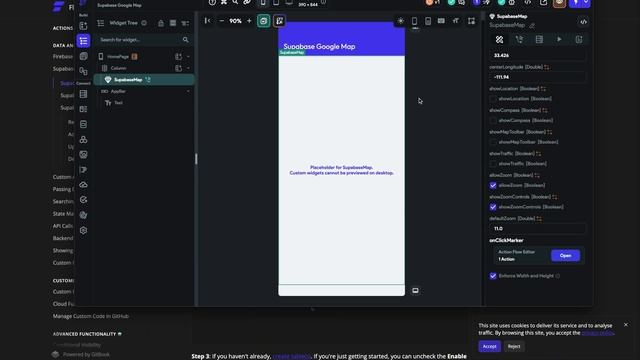640x360 pixels.
Task: Open variable binding for defaultZoom
Action: pos(539,219)
